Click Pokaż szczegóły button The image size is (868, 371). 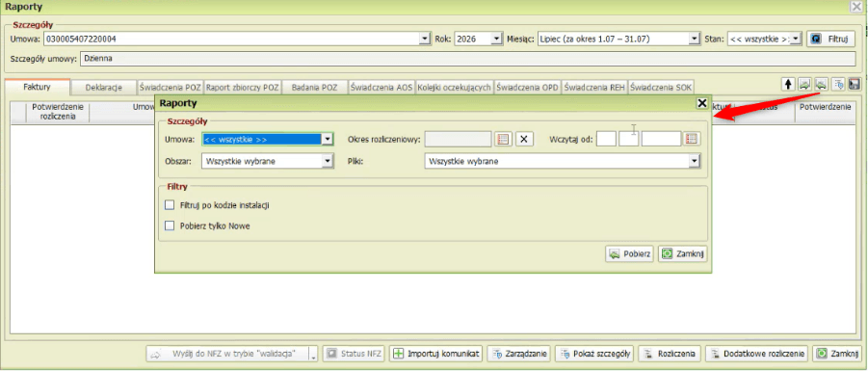(594, 354)
